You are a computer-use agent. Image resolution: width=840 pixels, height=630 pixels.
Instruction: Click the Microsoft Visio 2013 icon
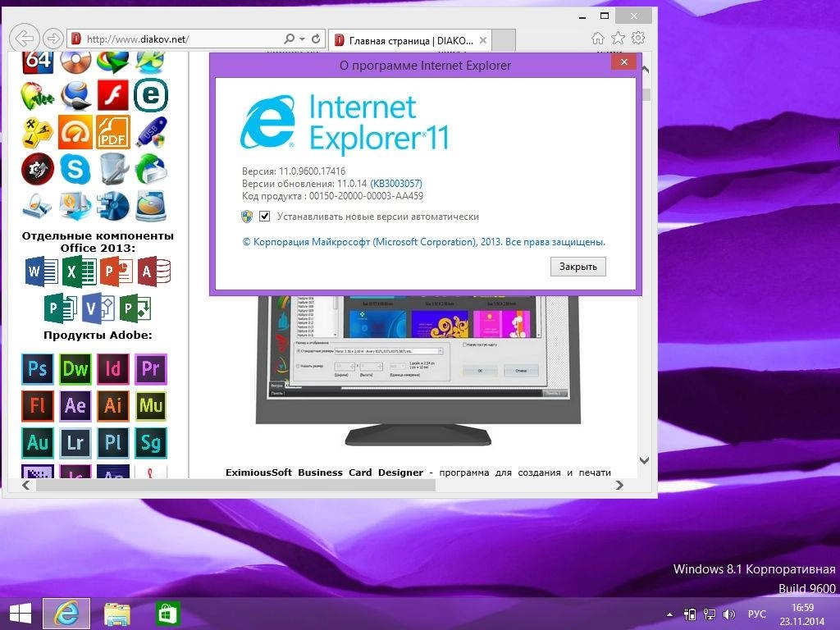(x=98, y=308)
